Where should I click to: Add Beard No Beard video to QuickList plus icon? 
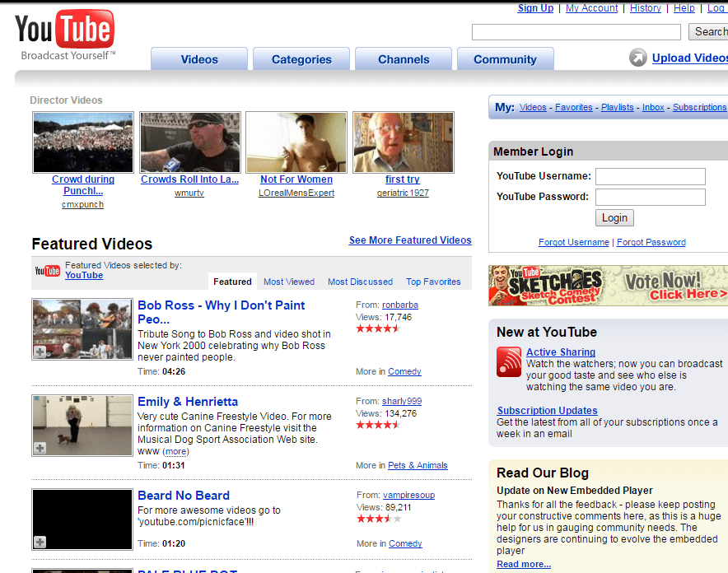[x=40, y=542]
